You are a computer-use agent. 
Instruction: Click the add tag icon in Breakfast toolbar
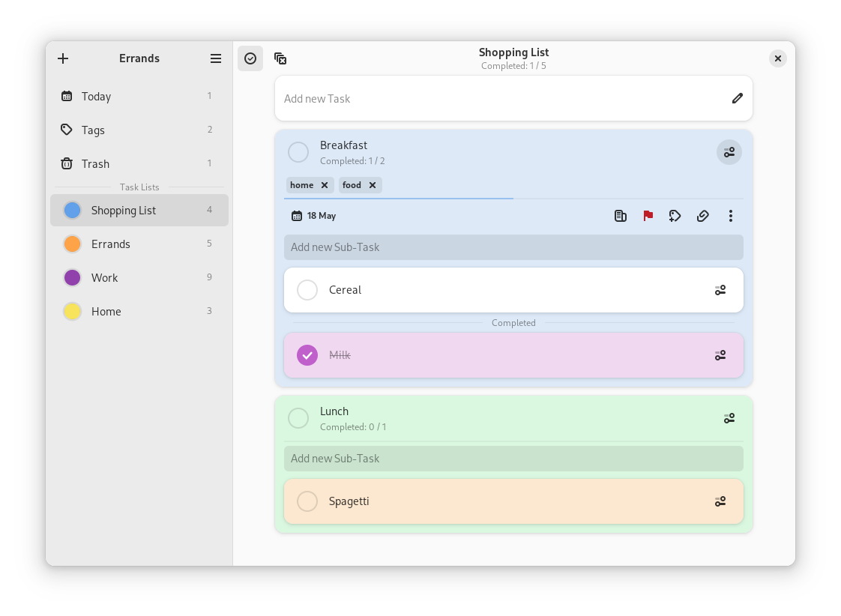tap(675, 216)
